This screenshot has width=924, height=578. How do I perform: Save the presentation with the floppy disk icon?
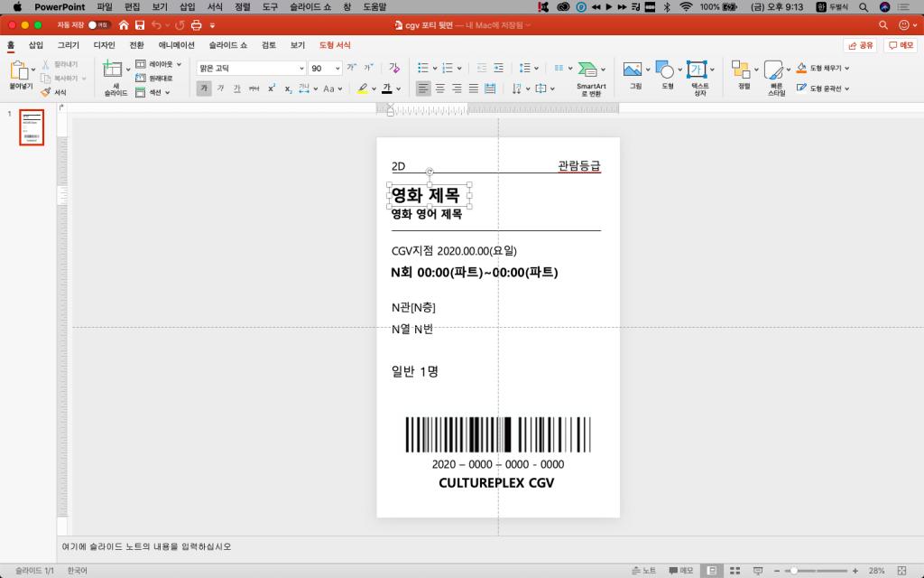click(x=140, y=24)
